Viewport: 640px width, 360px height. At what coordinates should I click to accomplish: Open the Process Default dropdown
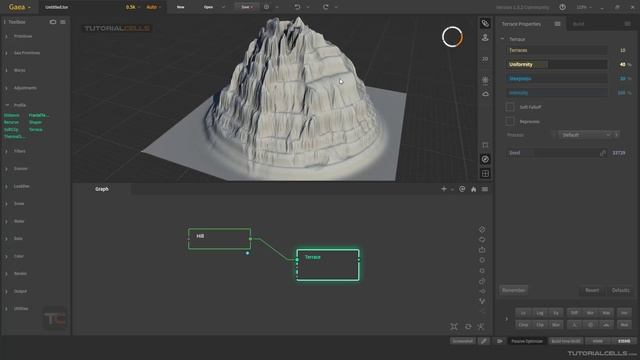tap(586, 135)
